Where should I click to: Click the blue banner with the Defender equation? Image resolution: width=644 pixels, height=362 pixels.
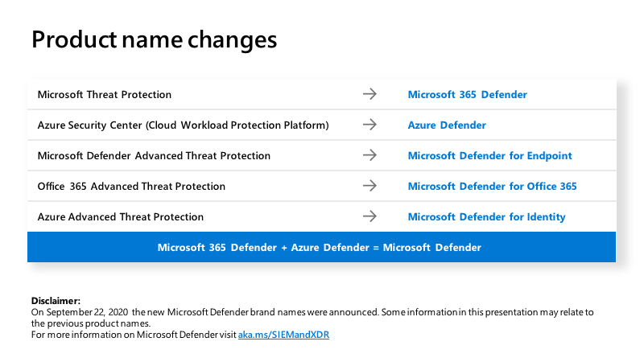pos(320,247)
